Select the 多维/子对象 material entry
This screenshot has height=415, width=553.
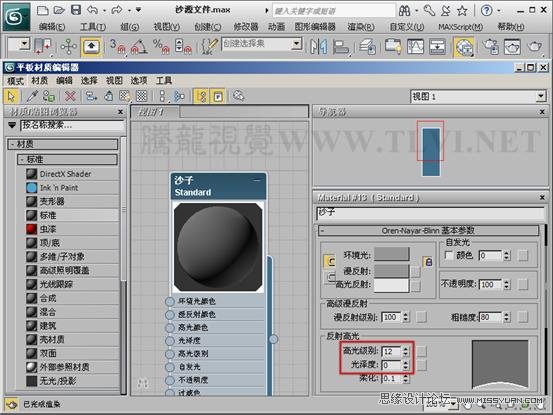[x=72, y=257]
